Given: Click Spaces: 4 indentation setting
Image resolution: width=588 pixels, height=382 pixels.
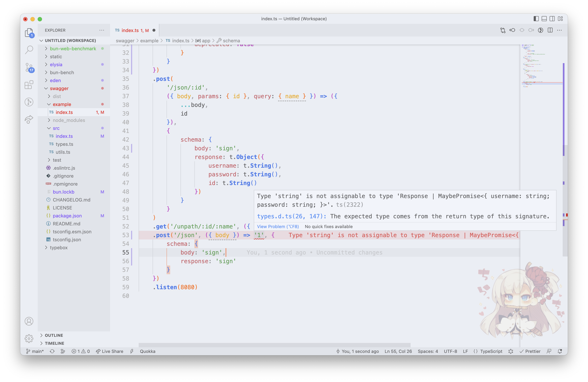Looking at the screenshot, I should pos(428,351).
